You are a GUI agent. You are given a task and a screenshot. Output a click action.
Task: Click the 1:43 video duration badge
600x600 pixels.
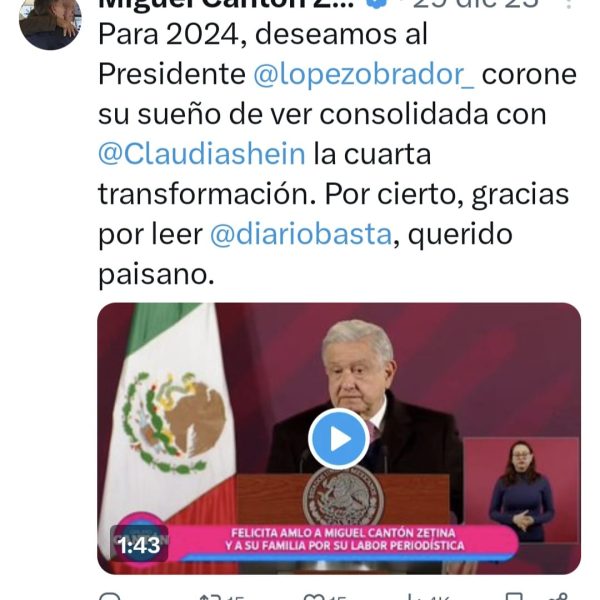[x=139, y=545]
